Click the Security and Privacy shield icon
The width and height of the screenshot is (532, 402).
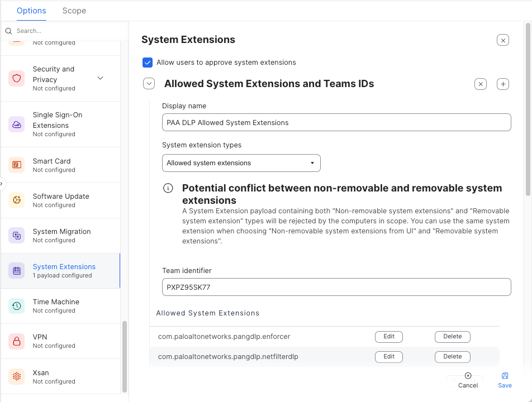coord(16,78)
